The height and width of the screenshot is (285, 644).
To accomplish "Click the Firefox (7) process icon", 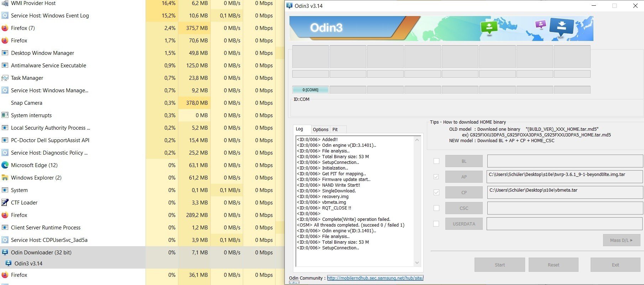I will click(5, 28).
